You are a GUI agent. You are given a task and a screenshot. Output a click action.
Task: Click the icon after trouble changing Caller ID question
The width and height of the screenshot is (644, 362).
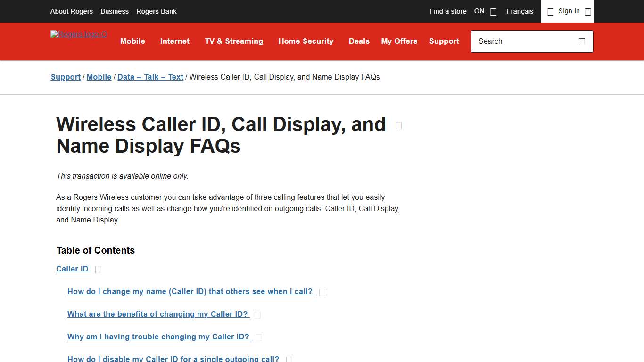pyautogui.click(x=259, y=337)
